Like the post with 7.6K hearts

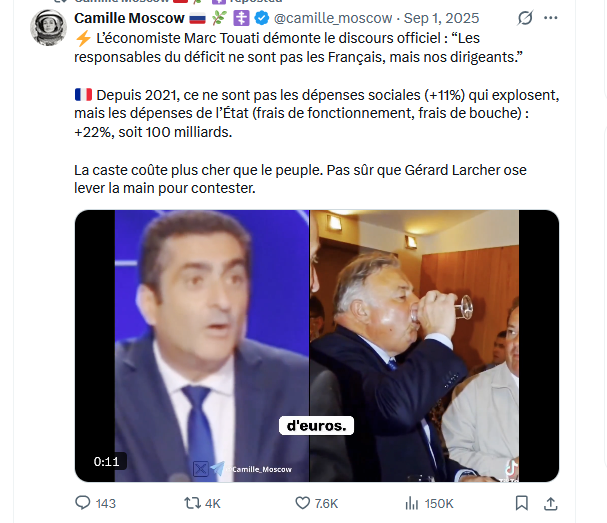[316, 503]
